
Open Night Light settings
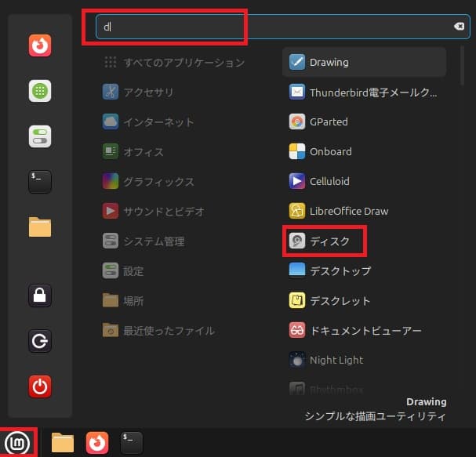[365, 361]
